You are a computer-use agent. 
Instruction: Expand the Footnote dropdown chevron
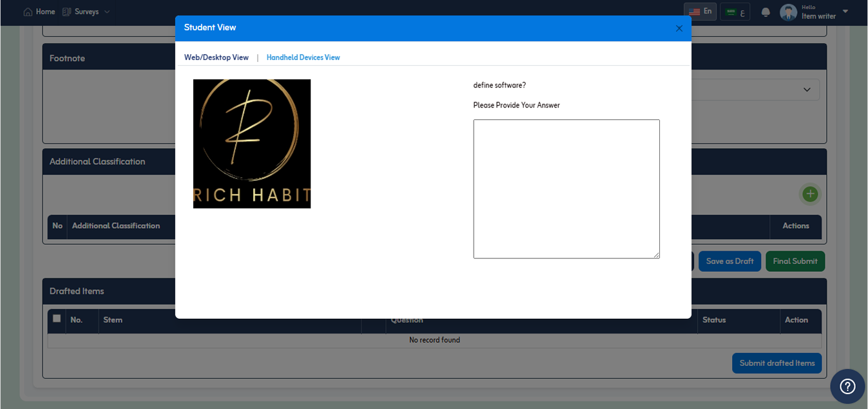tap(807, 90)
